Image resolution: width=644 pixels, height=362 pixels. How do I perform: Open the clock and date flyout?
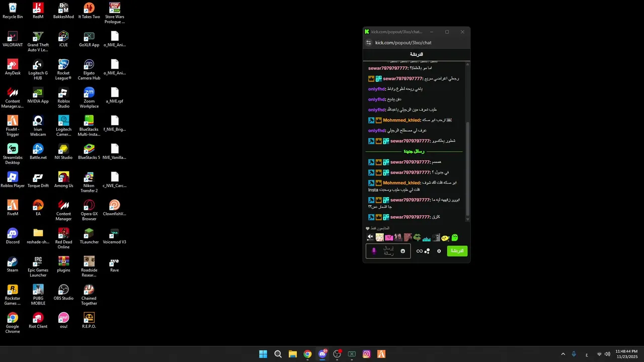pos(626,354)
